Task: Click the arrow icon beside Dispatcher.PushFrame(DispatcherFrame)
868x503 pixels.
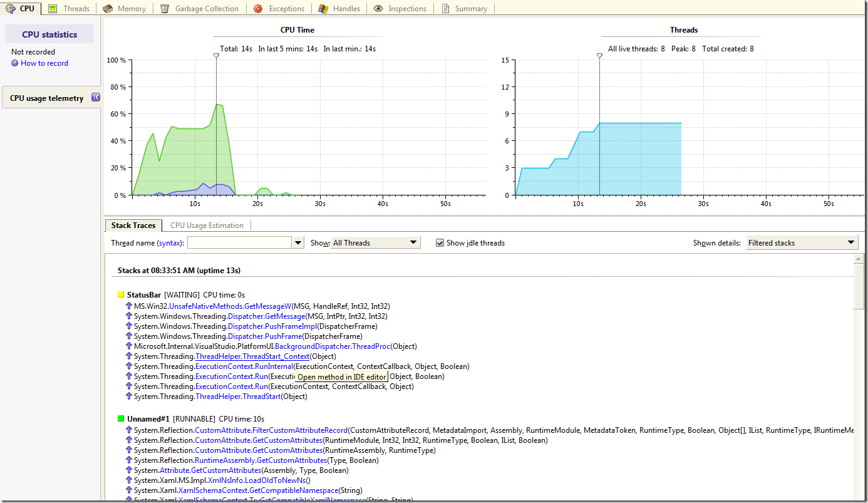Action: tap(129, 336)
